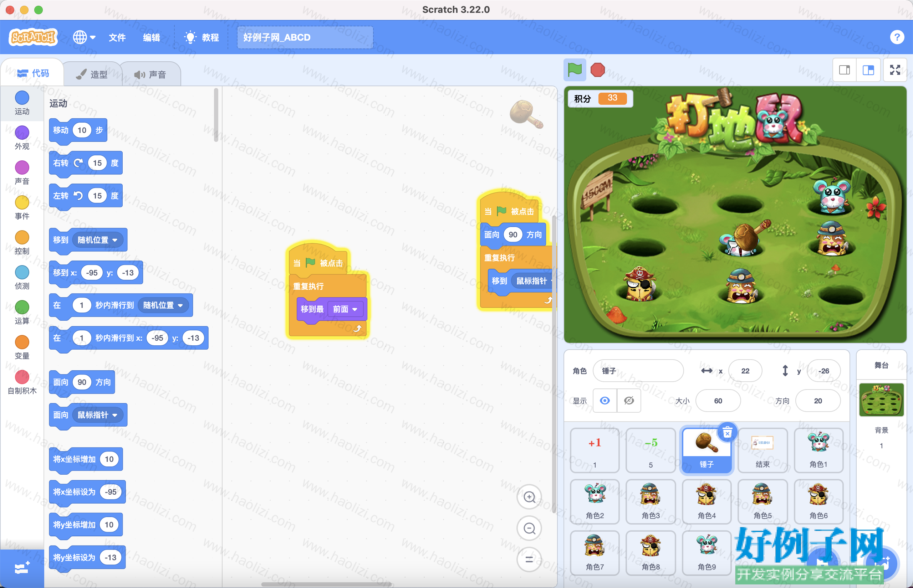Select the 角色1 sprite thumbnail
This screenshot has height=588, width=913.
(818, 450)
